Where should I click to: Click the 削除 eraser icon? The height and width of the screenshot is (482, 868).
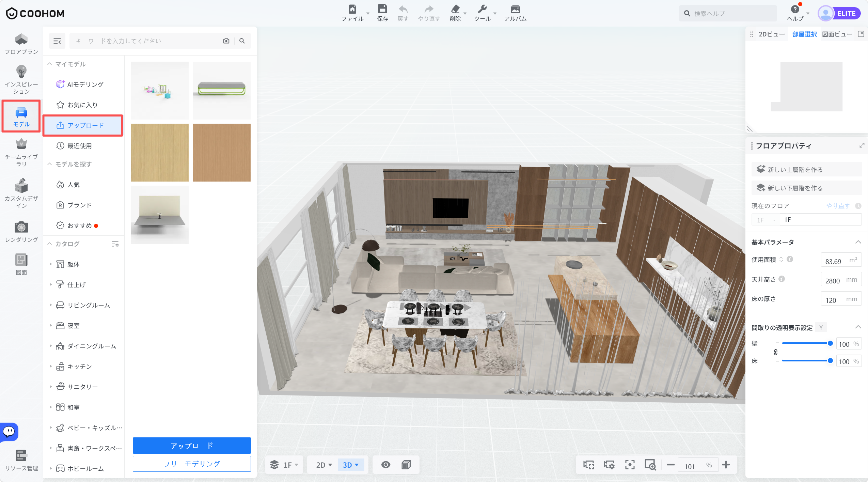click(x=455, y=13)
